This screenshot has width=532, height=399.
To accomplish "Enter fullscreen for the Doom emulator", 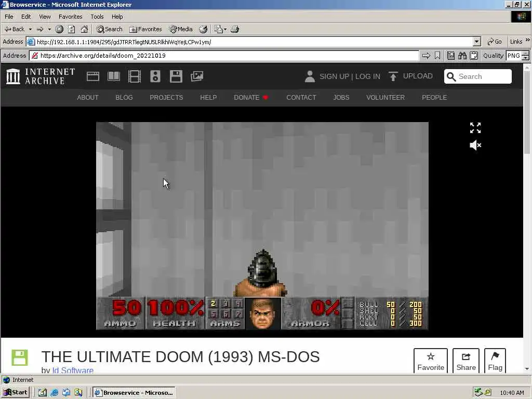I will [x=475, y=128].
